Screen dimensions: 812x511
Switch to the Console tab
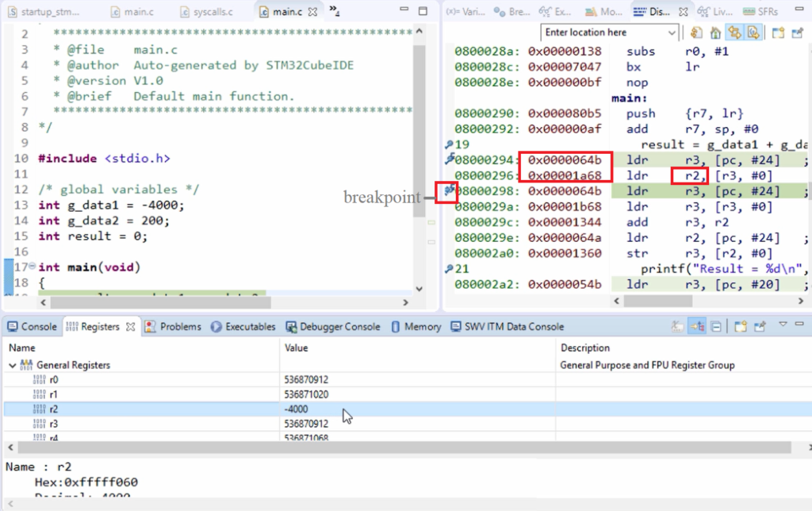coord(32,326)
